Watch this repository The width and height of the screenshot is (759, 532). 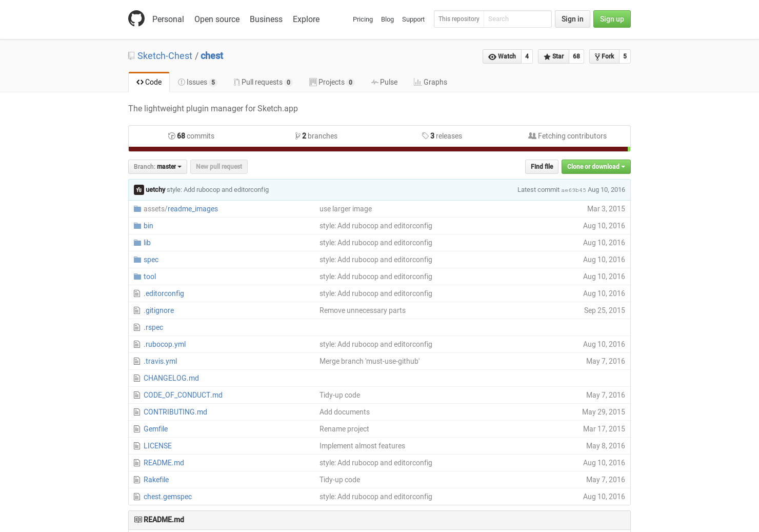(502, 56)
